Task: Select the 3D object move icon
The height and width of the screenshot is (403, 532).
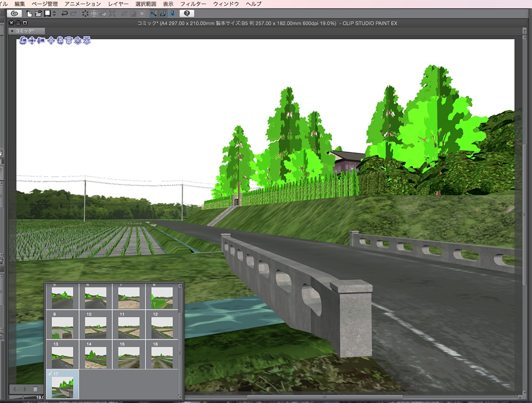Action: [x=51, y=40]
